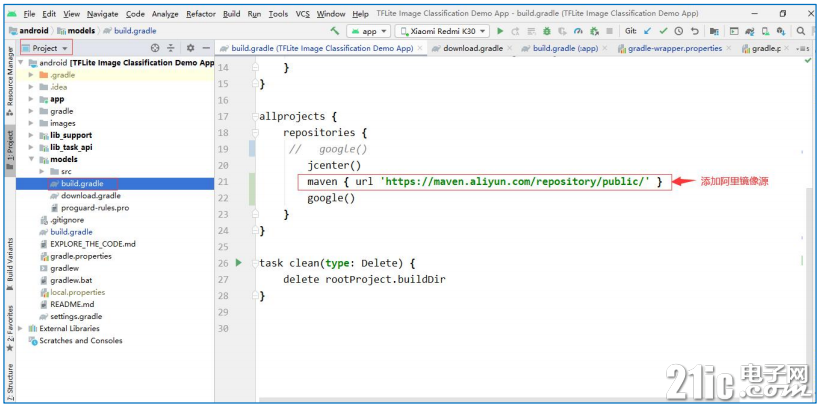Image resolution: width=820 pixels, height=407 pixels.
Task: Select Scratches and Consoles node
Action: 81,340
